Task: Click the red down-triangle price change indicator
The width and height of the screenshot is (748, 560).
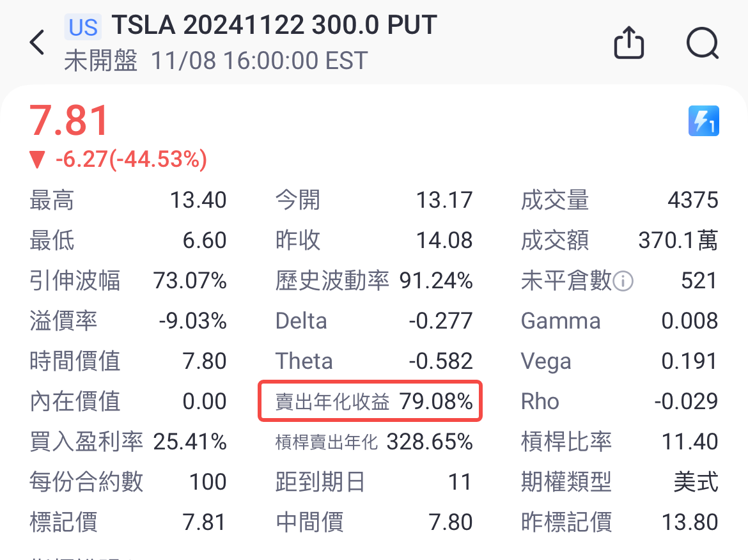Action: click(38, 160)
